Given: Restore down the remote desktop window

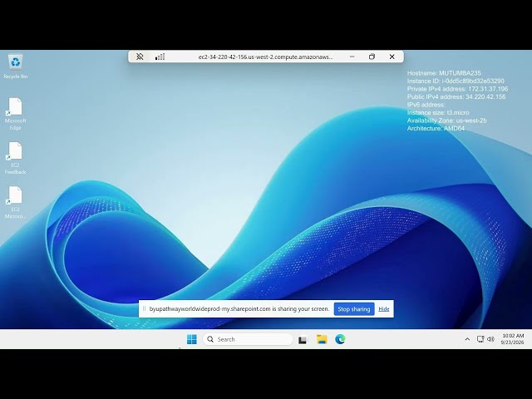Looking at the screenshot, I should pyautogui.click(x=372, y=57).
